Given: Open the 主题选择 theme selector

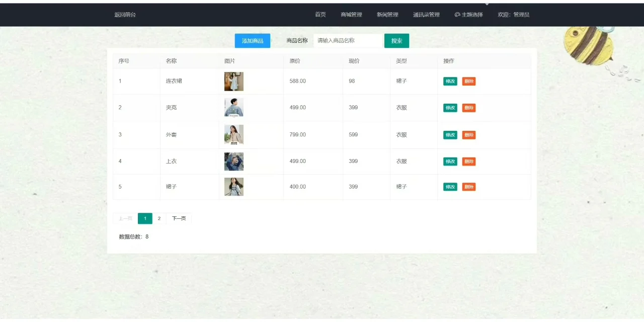Looking at the screenshot, I should point(468,15).
